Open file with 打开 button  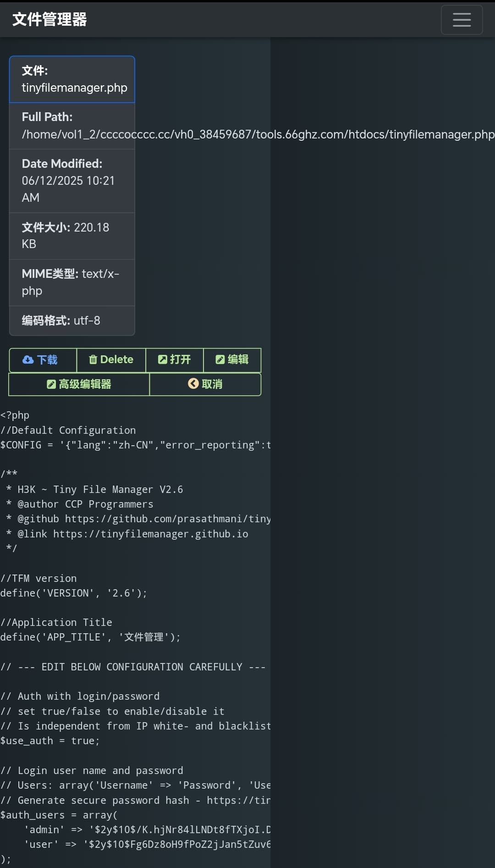point(175,360)
